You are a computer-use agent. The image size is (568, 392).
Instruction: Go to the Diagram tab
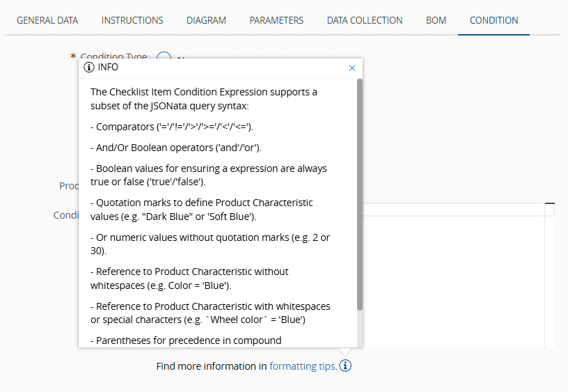click(206, 20)
